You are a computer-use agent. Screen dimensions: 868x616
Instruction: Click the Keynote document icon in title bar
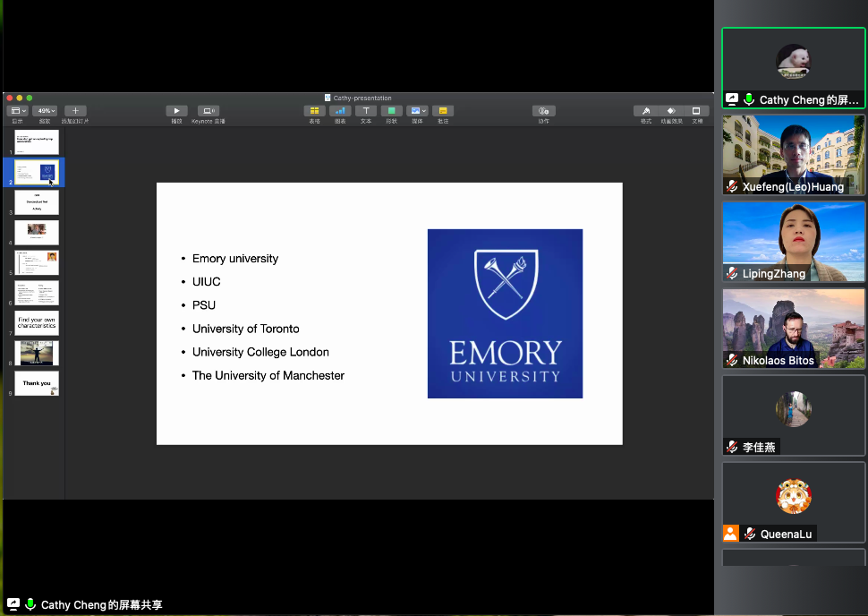[328, 98]
